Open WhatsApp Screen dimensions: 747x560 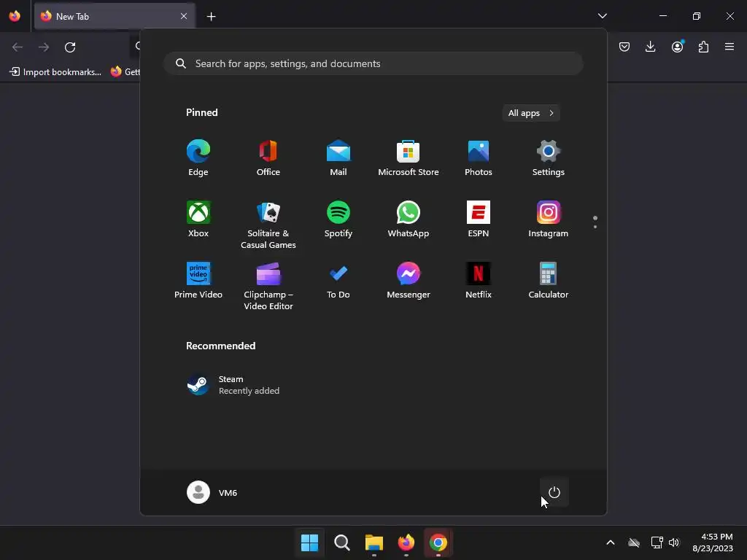(x=409, y=219)
